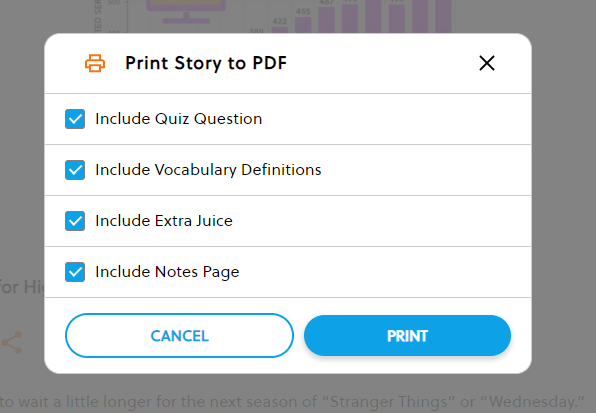The height and width of the screenshot is (413, 596).
Task: Close the Print Story to PDF dialog
Action: click(x=487, y=63)
